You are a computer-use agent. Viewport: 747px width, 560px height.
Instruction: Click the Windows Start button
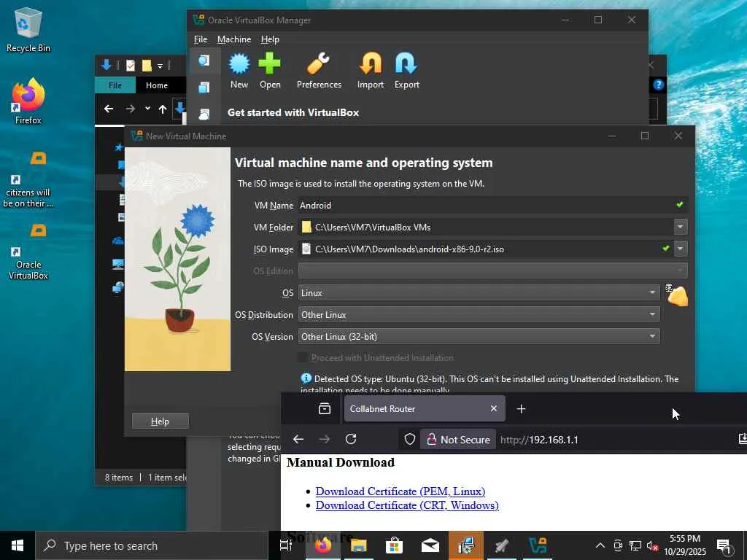click(x=18, y=545)
